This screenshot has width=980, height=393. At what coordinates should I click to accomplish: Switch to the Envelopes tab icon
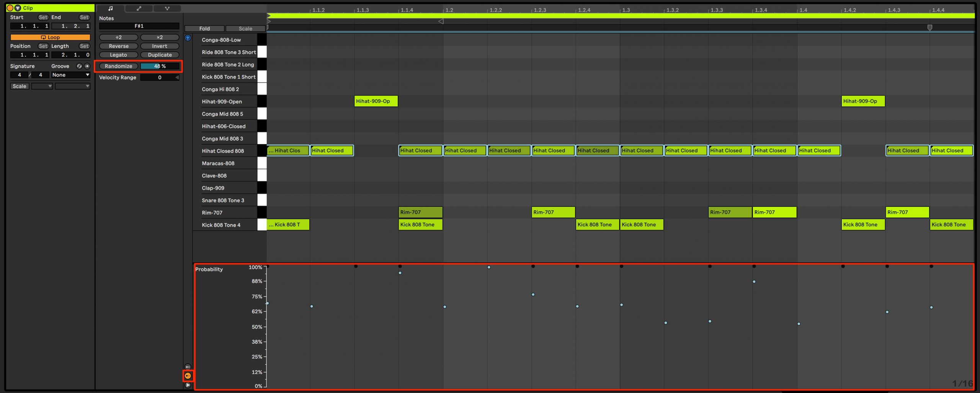click(x=139, y=8)
